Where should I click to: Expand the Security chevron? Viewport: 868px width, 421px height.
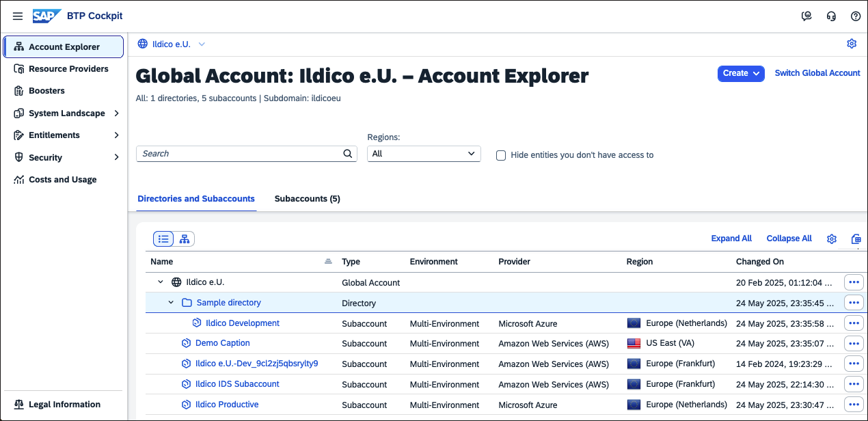coord(116,157)
